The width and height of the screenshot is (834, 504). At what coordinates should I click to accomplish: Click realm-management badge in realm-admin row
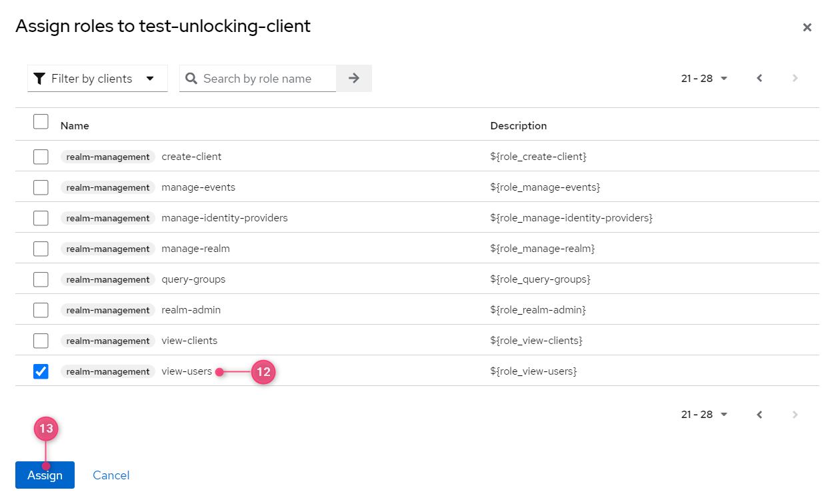pyautogui.click(x=108, y=310)
